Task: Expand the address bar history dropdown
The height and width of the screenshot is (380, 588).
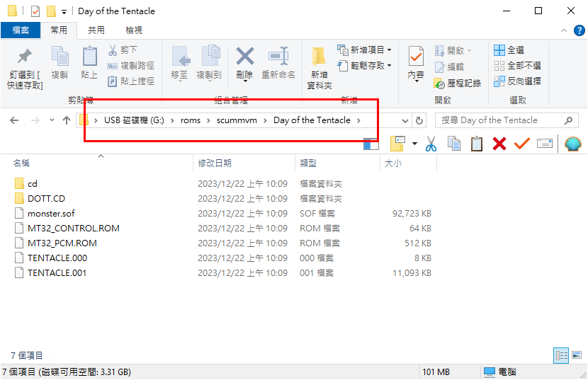Action: coord(405,121)
